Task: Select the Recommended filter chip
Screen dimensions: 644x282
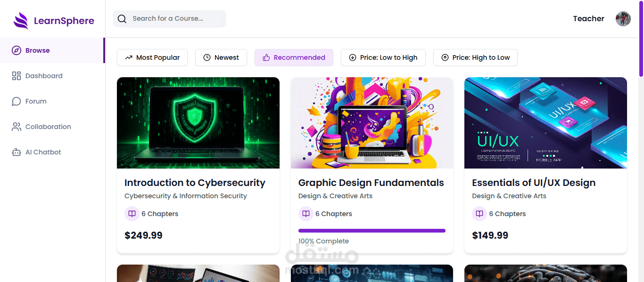Action: 294,57
